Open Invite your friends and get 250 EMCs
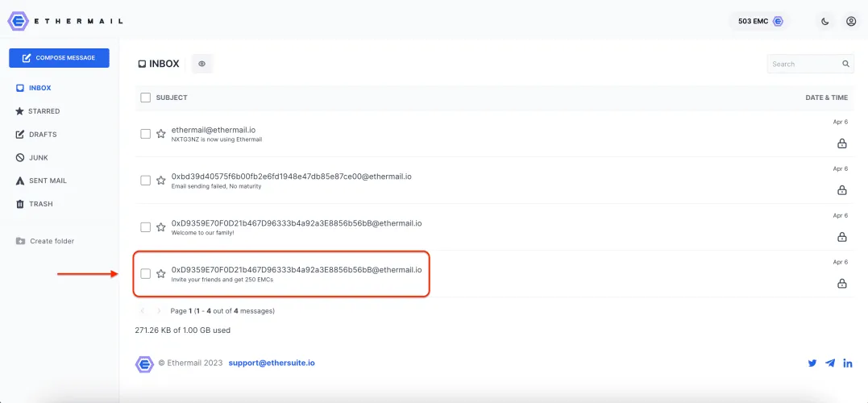Viewport: 868px width, 403px height. coord(222,280)
